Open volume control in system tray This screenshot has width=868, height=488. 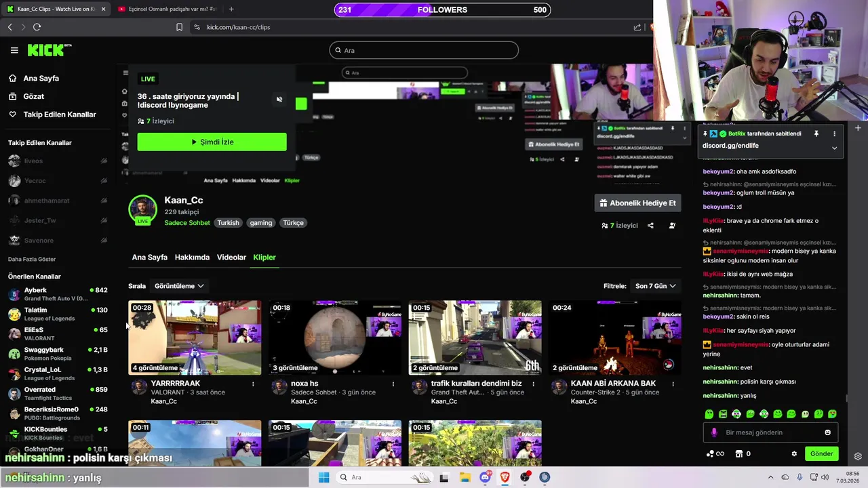[x=825, y=477]
